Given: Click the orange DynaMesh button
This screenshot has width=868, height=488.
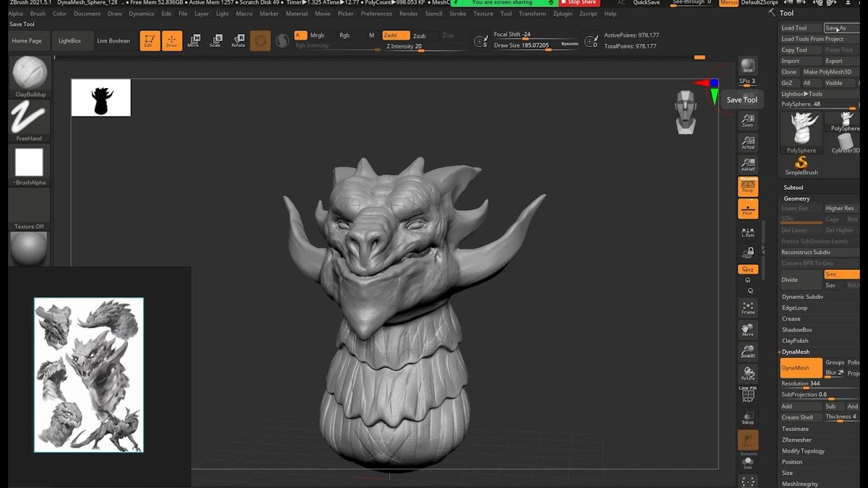Looking at the screenshot, I should point(802,368).
